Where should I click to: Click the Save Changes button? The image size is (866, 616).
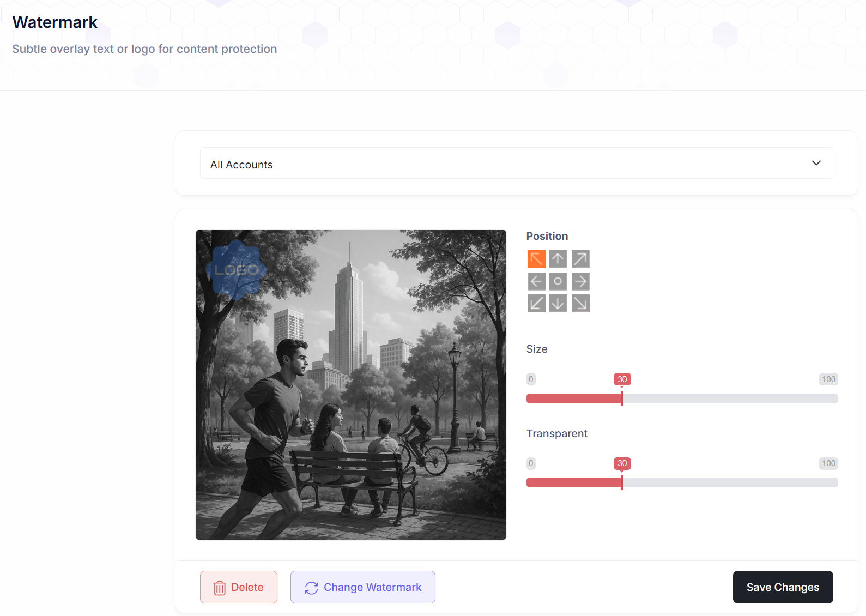(x=783, y=587)
